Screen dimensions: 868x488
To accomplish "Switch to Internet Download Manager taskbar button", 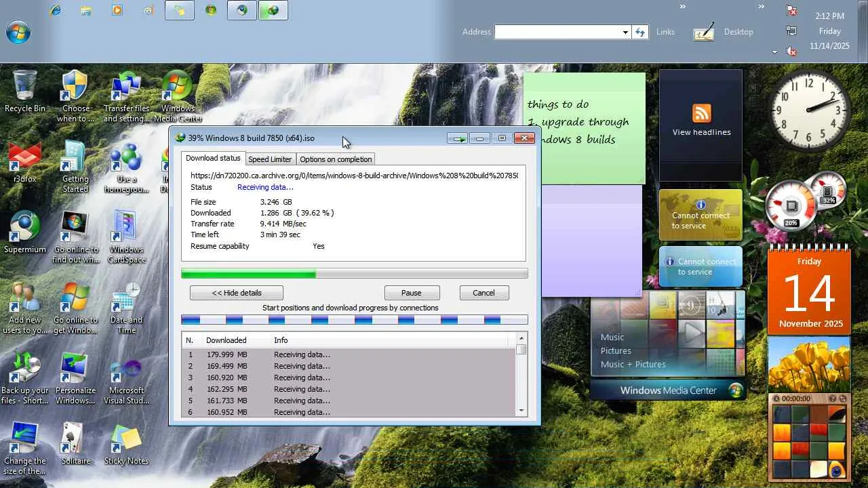I will [x=273, y=10].
